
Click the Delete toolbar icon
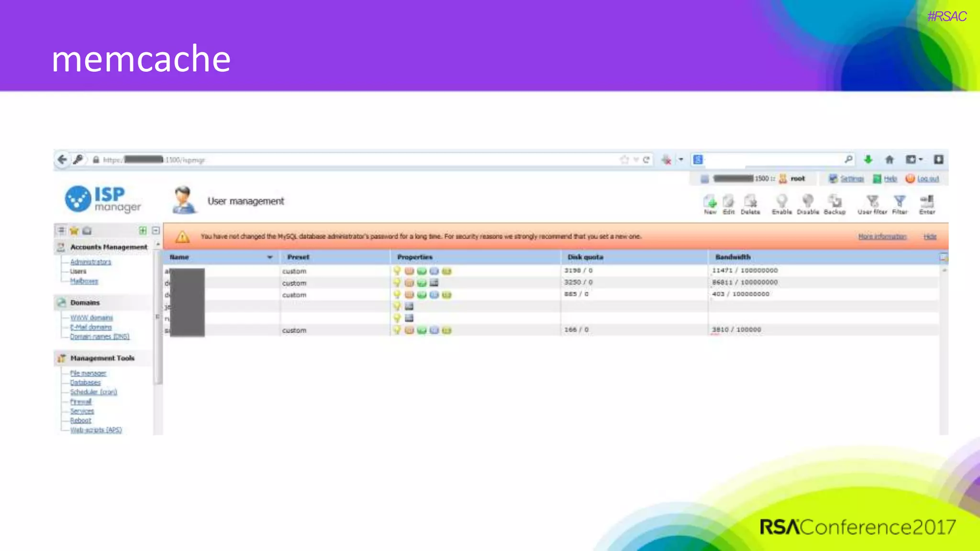coord(750,201)
